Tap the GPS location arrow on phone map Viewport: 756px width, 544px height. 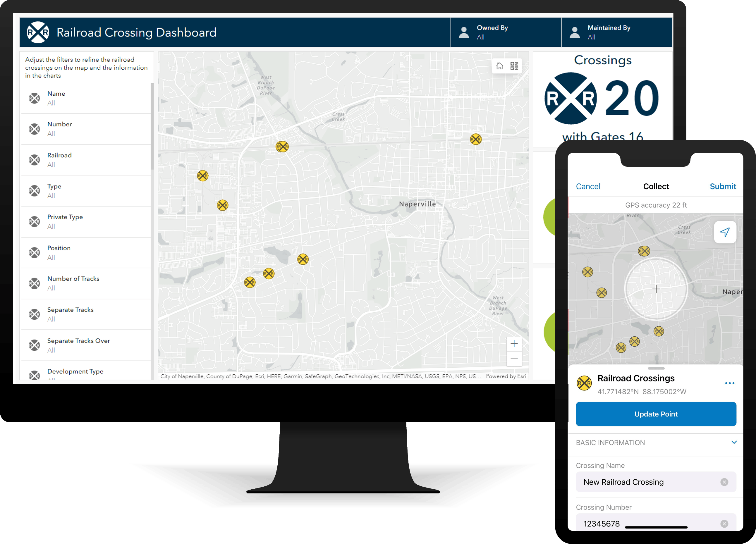tap(725, 232)
